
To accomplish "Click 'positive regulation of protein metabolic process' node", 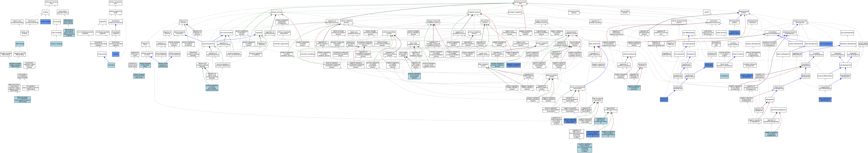I will point(497,65).
